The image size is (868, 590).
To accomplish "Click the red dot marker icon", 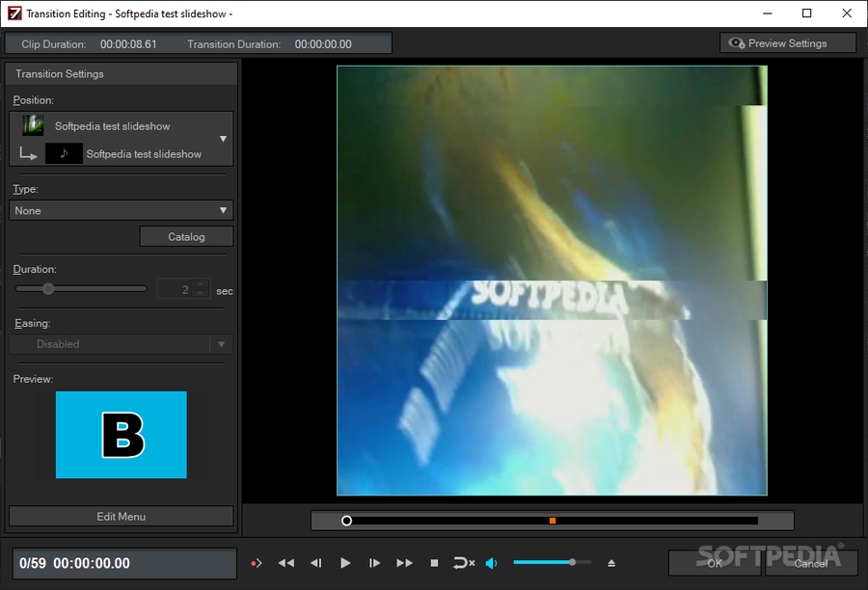I will pyautogui.click(x=256, y=563).
